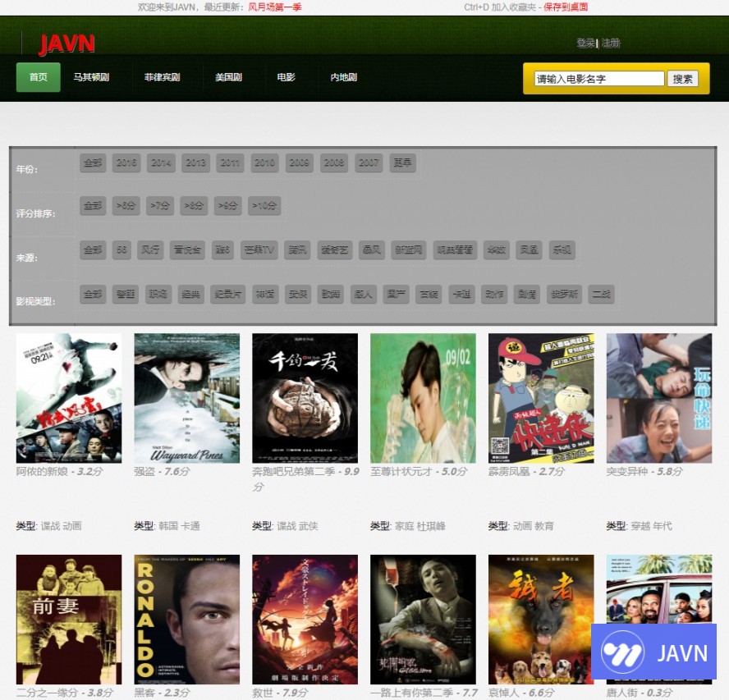729x700 pixels.
Task: Click the 霹雳凤凰 - 2.7分 title link
Action: (x=526, y=471)
